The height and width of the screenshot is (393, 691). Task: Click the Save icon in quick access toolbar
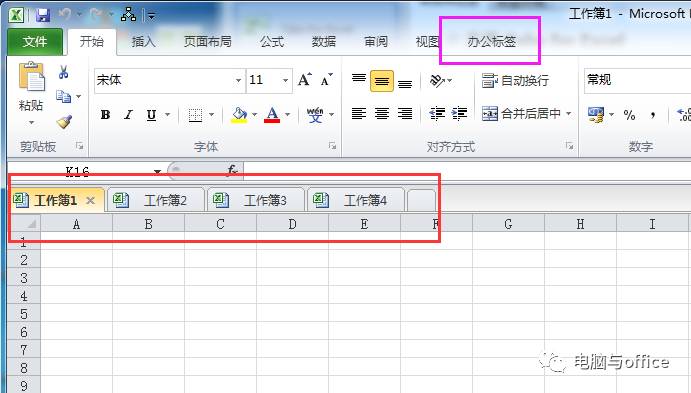click(43, 15)
